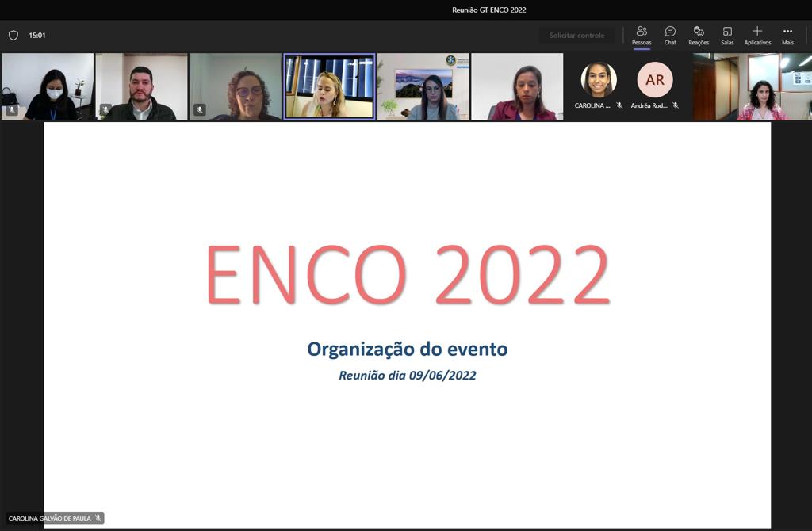812x531 pixels.
Task: Open the Mais options menu
Action: tap(787, 36)
